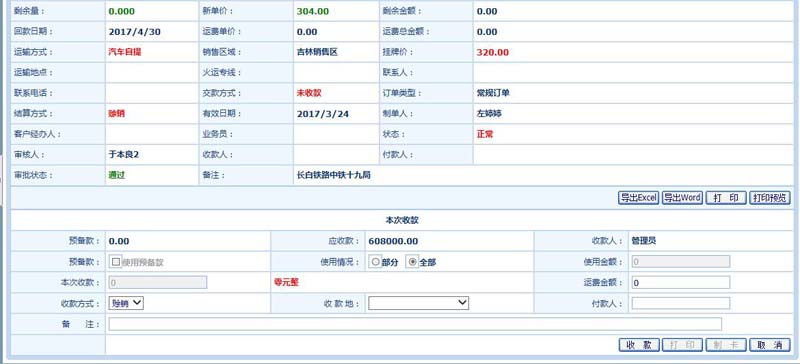Open 打印预览 print preview
This screenshot has width=800, height=364.
(x=770, y=198)
